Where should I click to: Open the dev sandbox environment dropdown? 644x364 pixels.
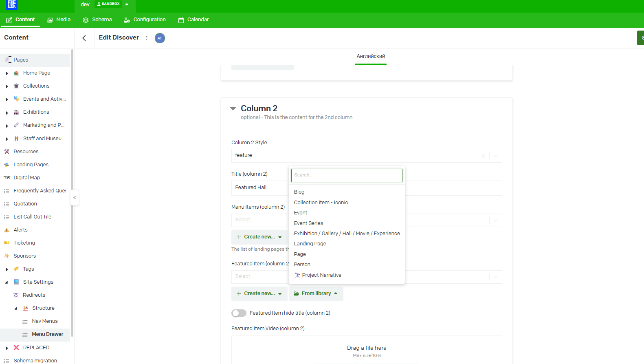[x=127, y=4]
